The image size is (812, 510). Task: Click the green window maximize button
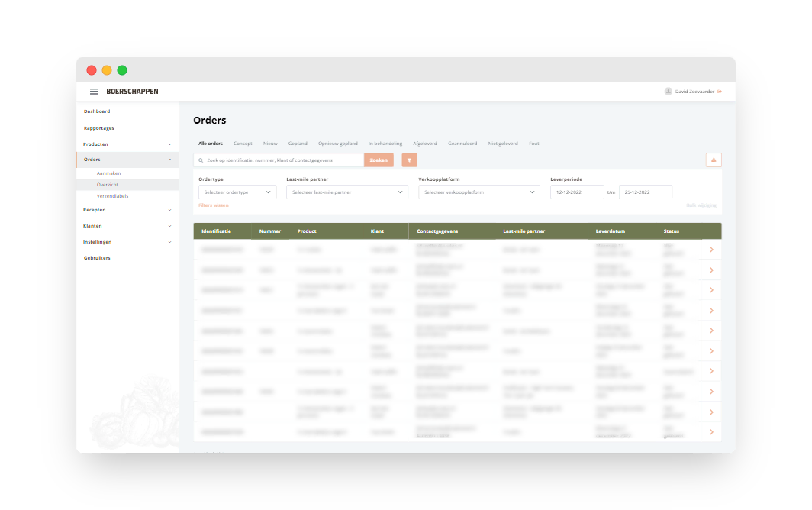(122, 70)
